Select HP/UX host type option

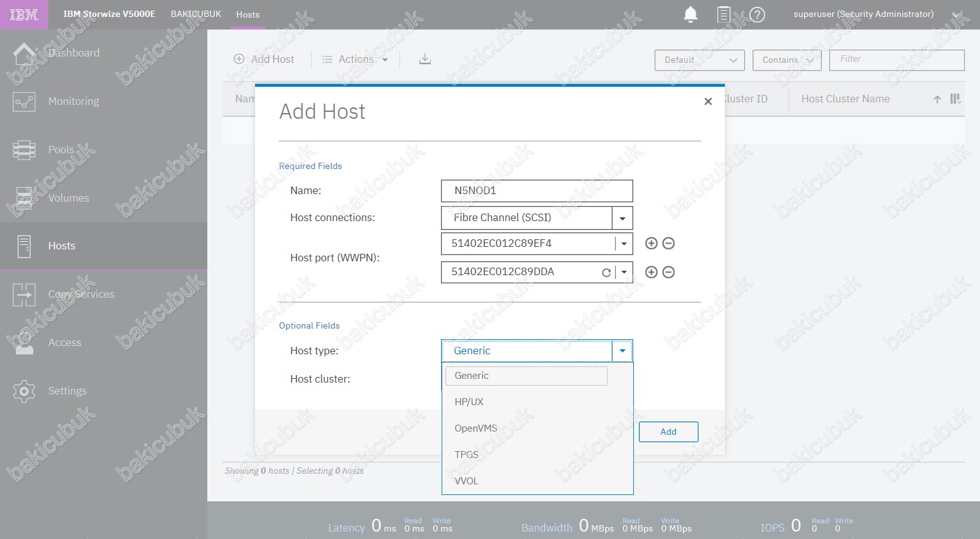pyautogui.click(x=538, y=402)
